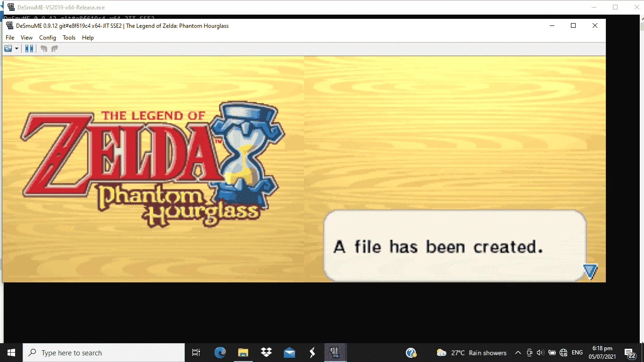This screenshot has width=644, height=362.
Task: Click the Open ROM toolbar icon
Action: pyautogui.click(x=8, y=49)
